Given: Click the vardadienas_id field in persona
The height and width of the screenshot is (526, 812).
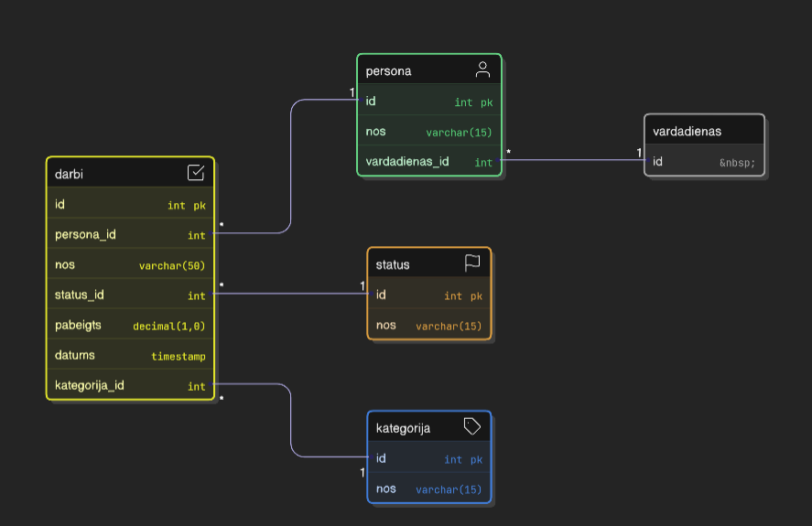Looking at the screenshot, I should (x=428, y=162).
